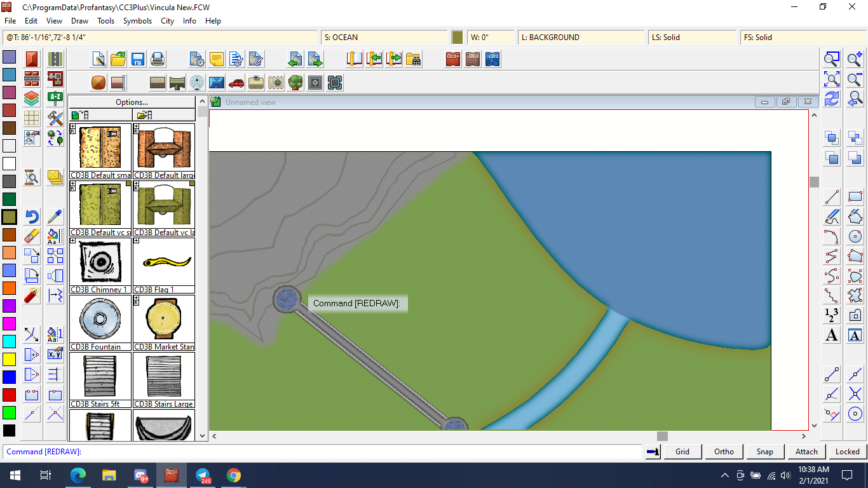
Task: Expand plus on CD3B Default large symbol
Action: [x=137, y=126]
